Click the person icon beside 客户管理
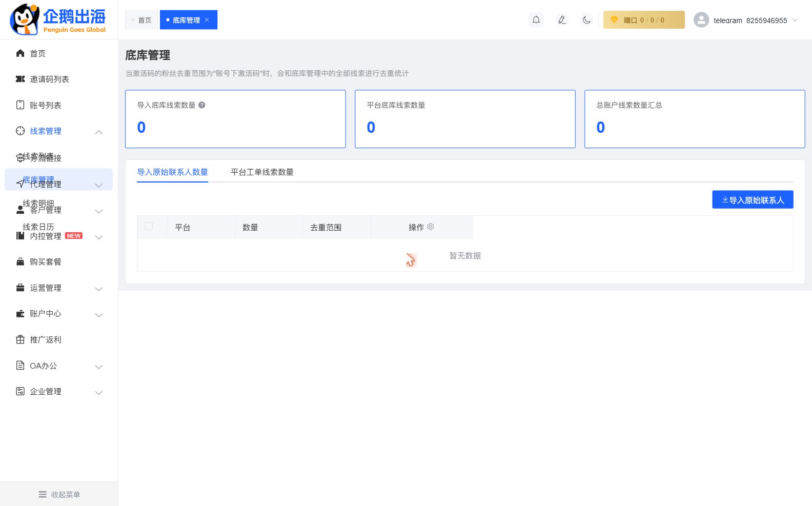 [x=21, y=210]
